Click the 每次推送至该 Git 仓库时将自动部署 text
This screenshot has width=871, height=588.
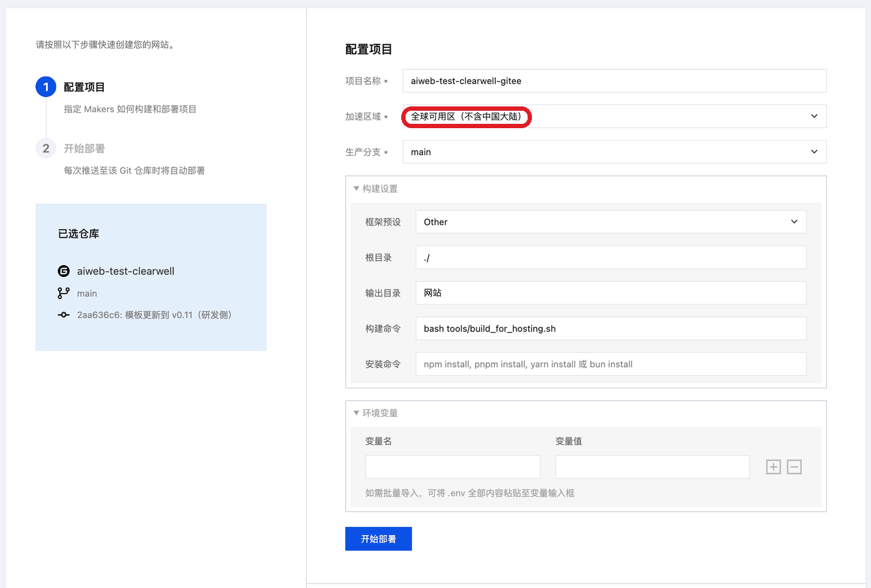[134, 170]
